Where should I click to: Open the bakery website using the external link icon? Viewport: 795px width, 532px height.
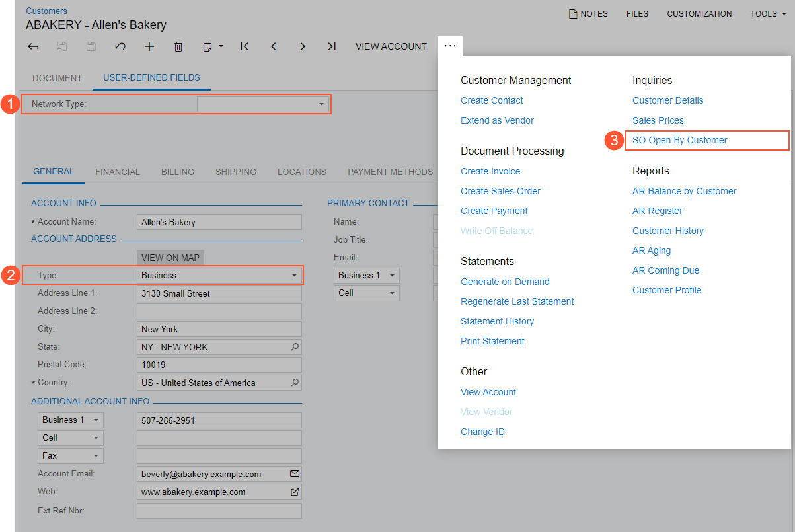point(295,492)
